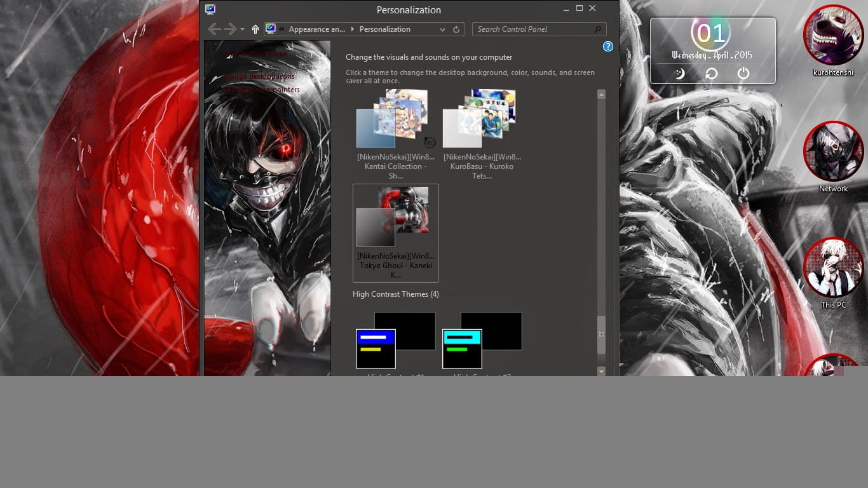The height and width of the screenshot is (488, 868).
Task: Go back with the back arrow
Action: (x=214, y=29)
